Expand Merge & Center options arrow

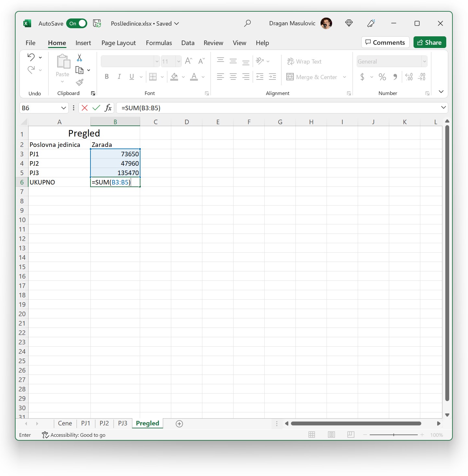click(x=344, y=77)
